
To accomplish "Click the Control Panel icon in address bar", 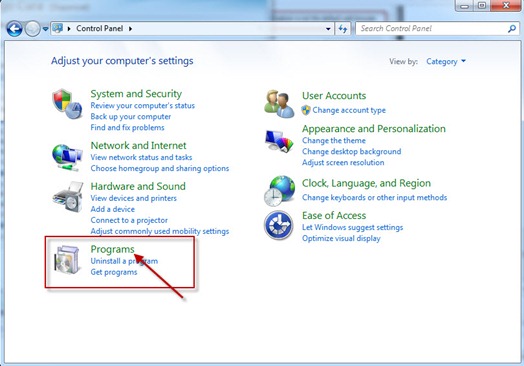I will (58, 28).
